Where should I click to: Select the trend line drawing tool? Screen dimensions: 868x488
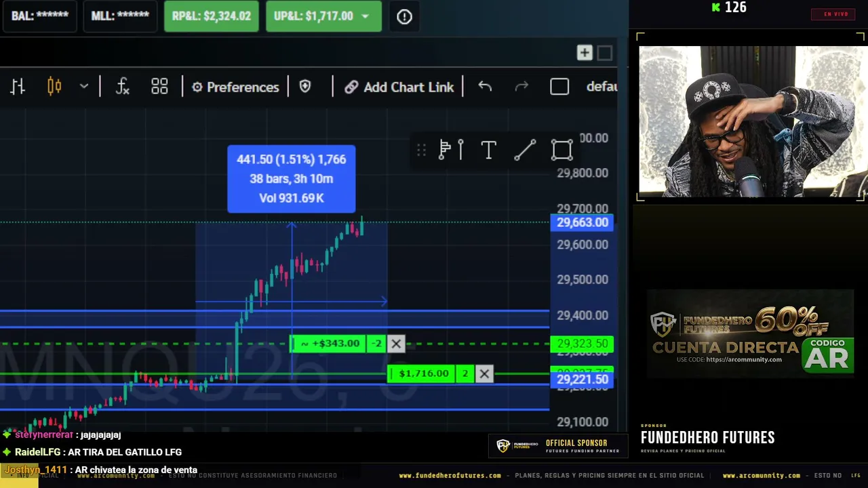click(x=525, y=150)
